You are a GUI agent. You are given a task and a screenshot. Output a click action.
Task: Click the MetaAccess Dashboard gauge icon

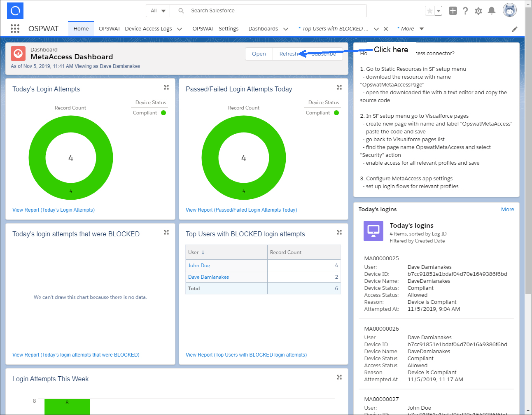click(x=18, y=54)
